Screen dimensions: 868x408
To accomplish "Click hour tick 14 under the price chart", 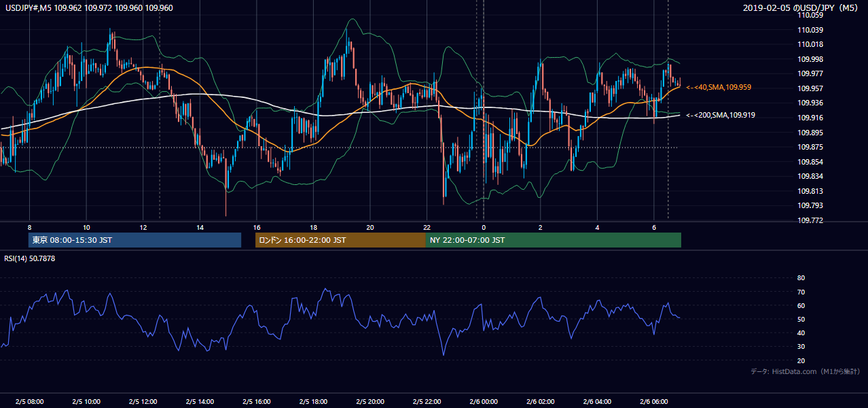I will click(200, 227).
